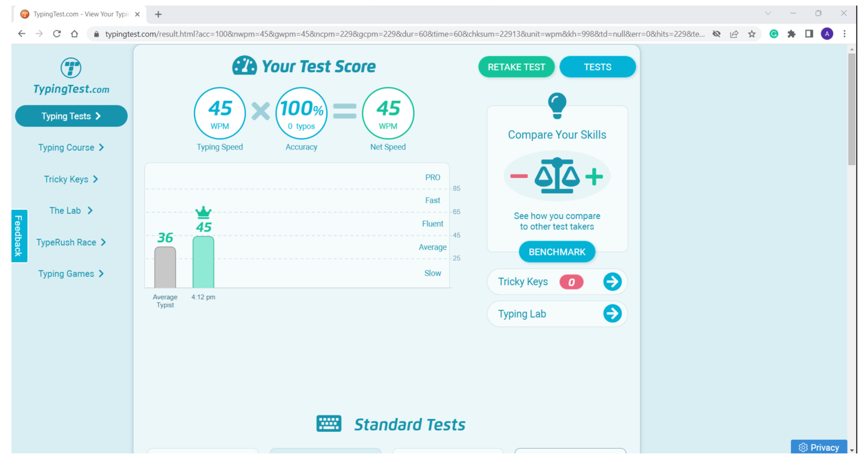Open TypeRush Race from the sidebar
The image size is (868, 456).
tap(71, 242)
